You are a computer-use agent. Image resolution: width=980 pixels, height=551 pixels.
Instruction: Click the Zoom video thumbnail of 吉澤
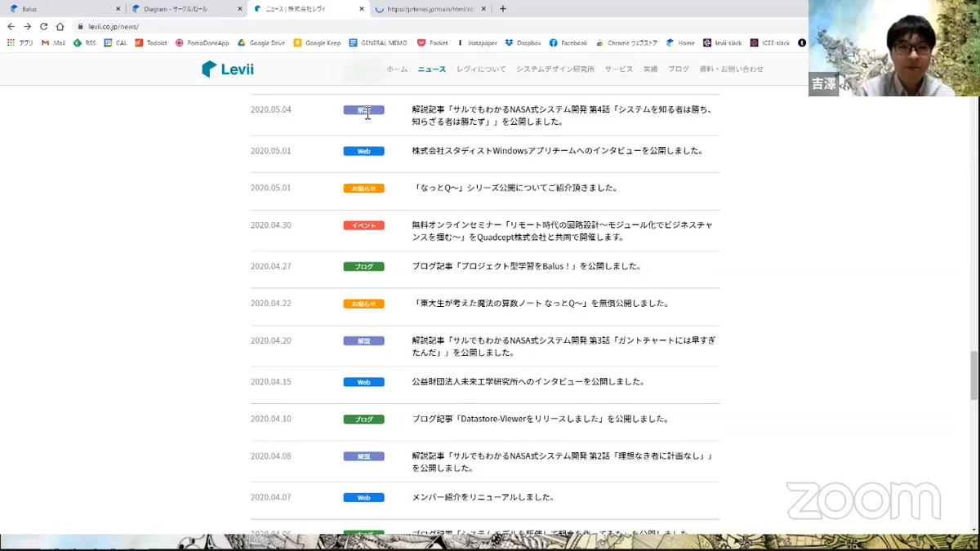(893, 48)
